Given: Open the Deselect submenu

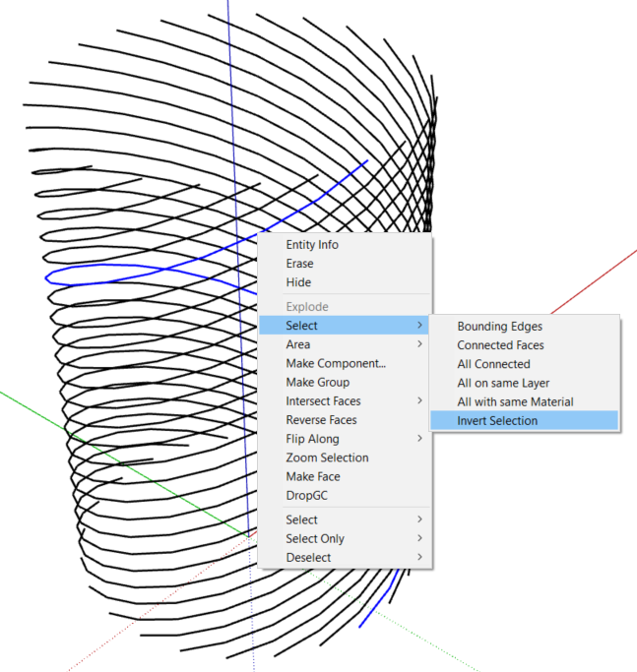Looking at the screenshot, I should click(x=345, y=557).
